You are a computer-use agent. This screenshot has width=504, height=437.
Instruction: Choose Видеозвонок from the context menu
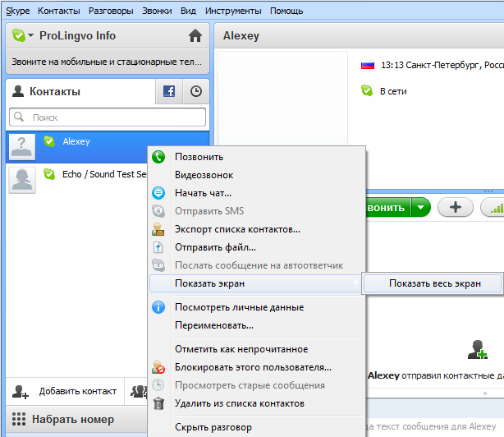258,175
